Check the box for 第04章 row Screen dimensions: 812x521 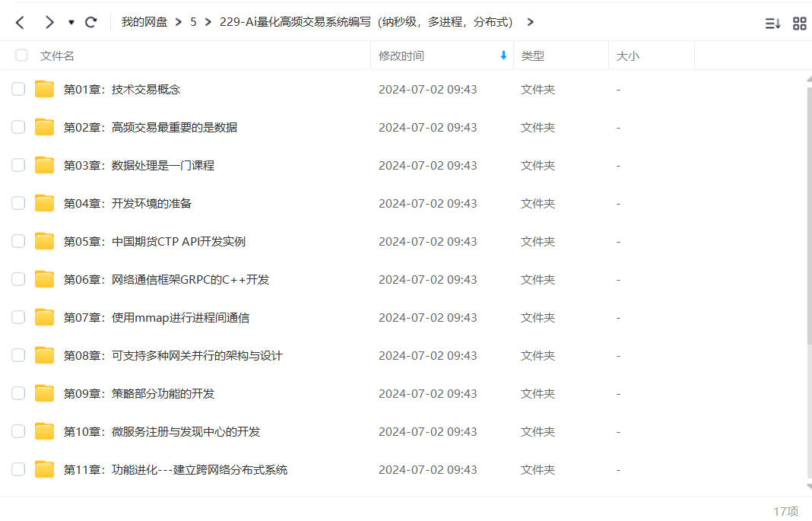(x=18, y=203)
